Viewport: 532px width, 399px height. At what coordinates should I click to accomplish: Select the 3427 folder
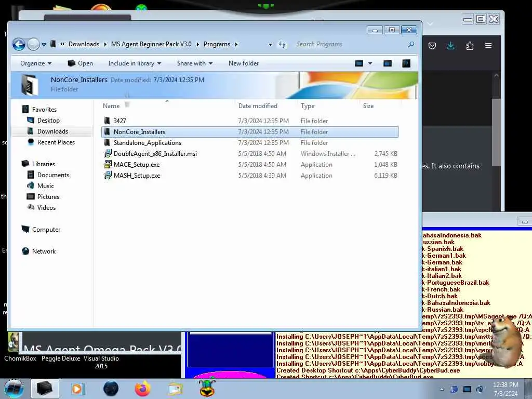[120, 121]
